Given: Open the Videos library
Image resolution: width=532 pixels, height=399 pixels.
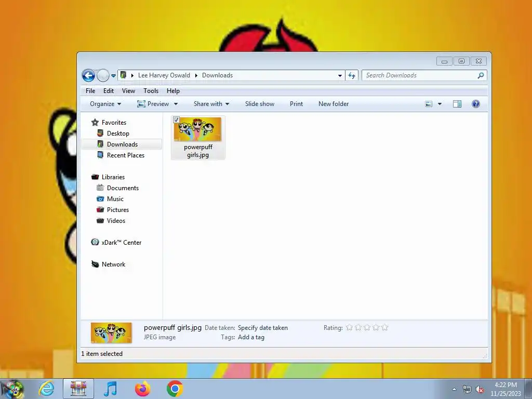Looking at the screenshot, I should coord(116,220).
